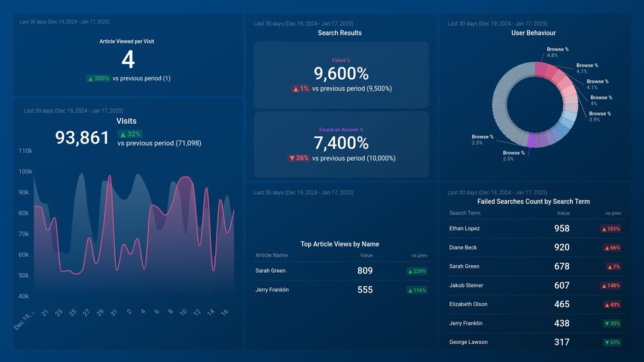The height and width of the screenshot is (362, 644).
Task: Select the Elizabeth Olson search term row
Action: [535, 304]
